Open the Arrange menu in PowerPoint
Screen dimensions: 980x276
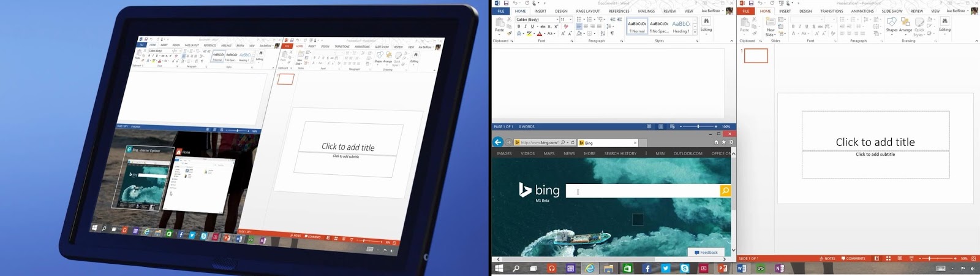point(905,25)
